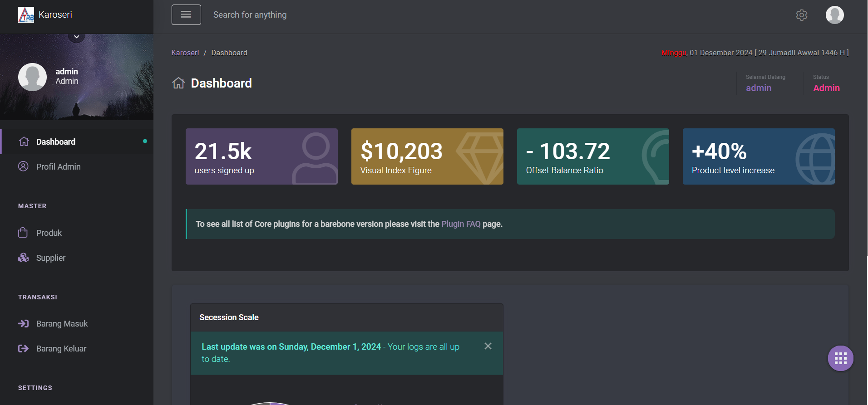The height and width of the screenshot is (405, 868).
Task: Open Profil Admin menu item
Action: point(58,167)
